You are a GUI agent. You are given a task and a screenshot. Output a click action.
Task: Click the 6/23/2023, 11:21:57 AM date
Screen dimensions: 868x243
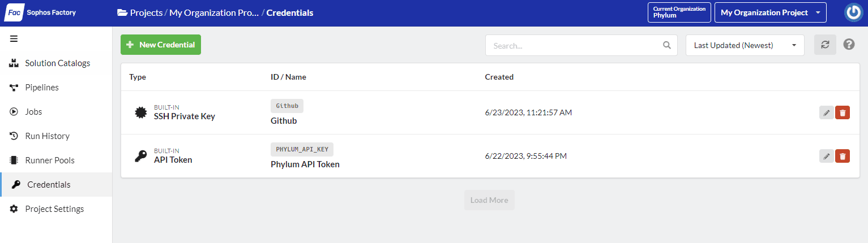[528, 112]
